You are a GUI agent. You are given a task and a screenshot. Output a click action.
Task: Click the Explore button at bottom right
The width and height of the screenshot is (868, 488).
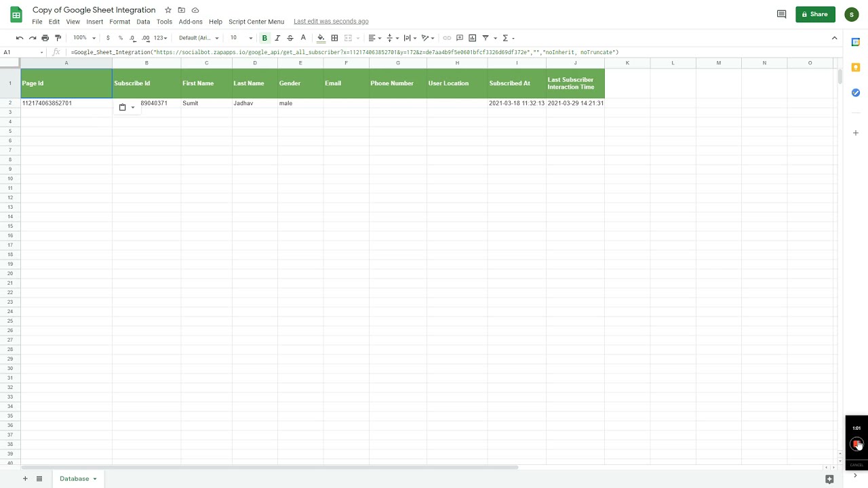829,479
